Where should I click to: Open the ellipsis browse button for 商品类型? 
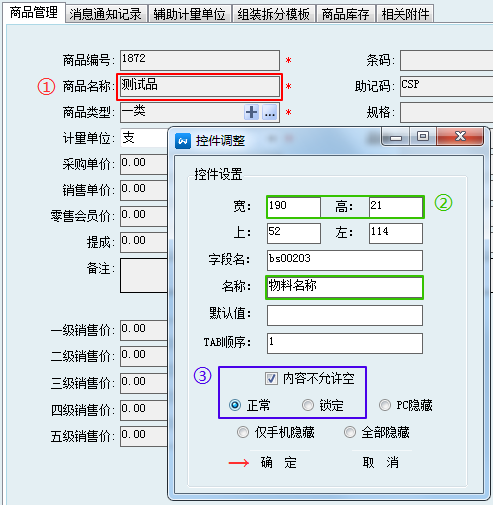[269, 112]
